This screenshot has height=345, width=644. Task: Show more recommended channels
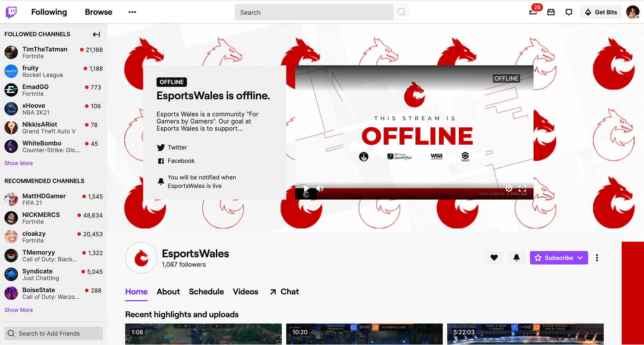[19, 310]
